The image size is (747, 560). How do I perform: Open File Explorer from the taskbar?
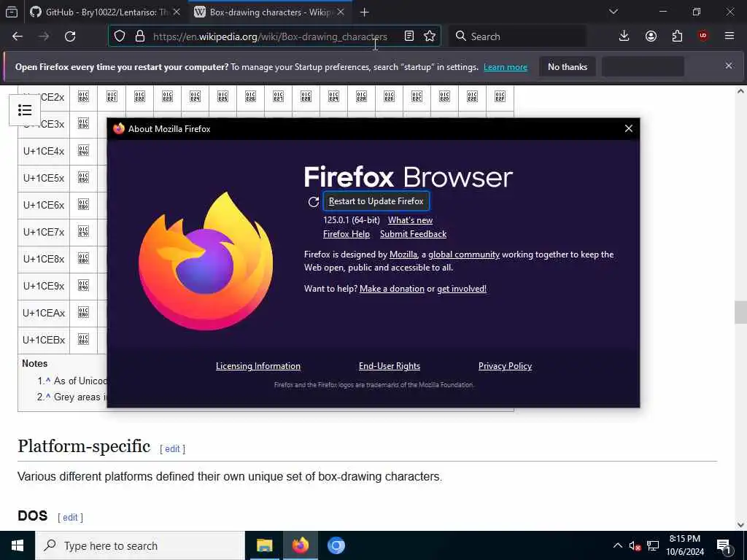coord(264,545)
